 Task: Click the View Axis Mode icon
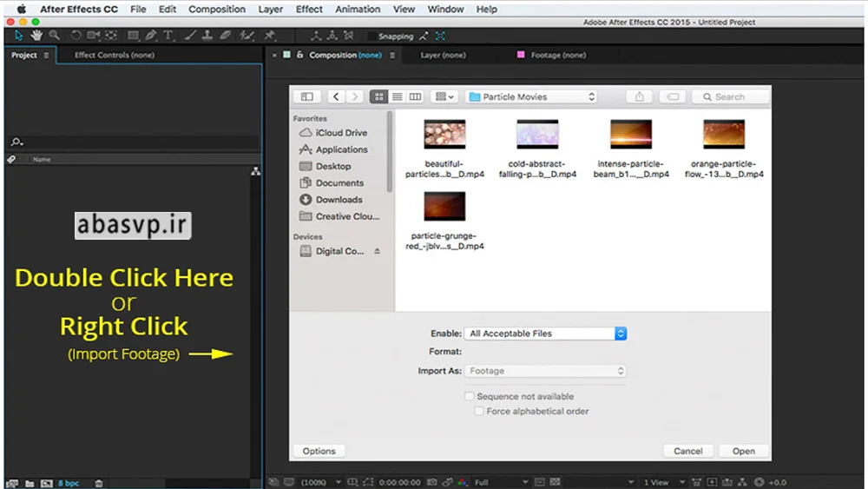point(349,36)
